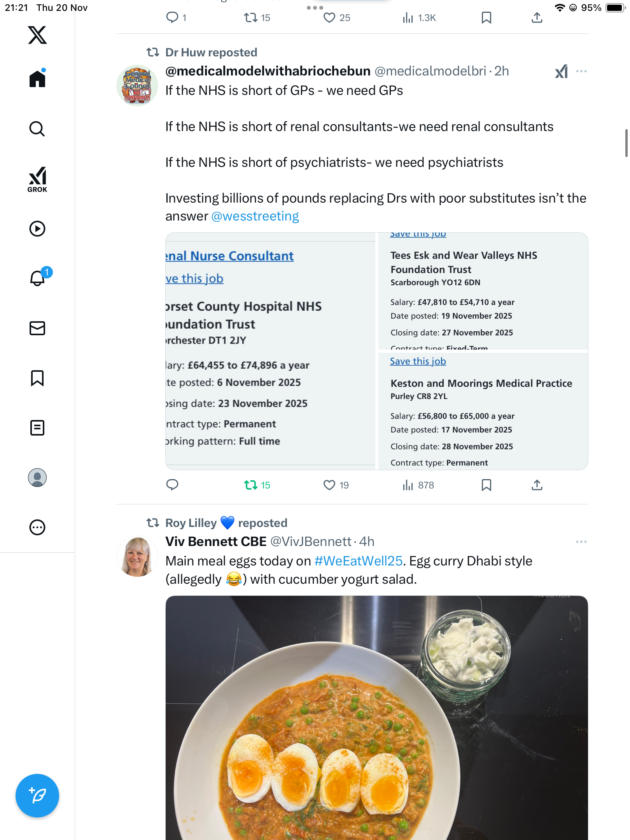The image size is (630, 840).
Task: Like the medicalmodelwithabriochebun post
Action: (x=329, y=485)
